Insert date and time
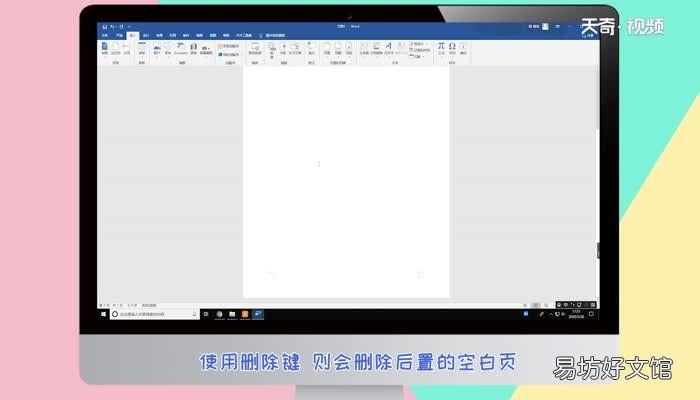This screenshot has height=400, width=700. 420,50
